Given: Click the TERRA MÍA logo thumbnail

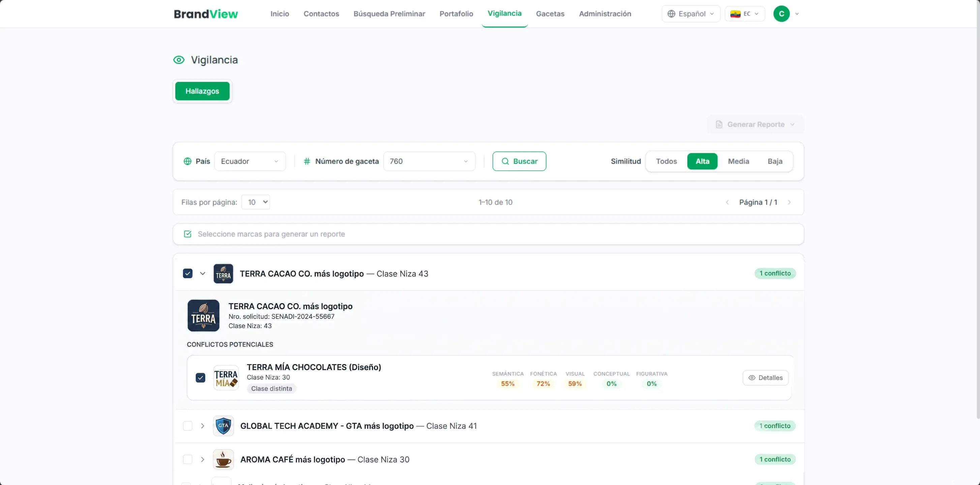Looking at the screenshot, I should point(226,378).
